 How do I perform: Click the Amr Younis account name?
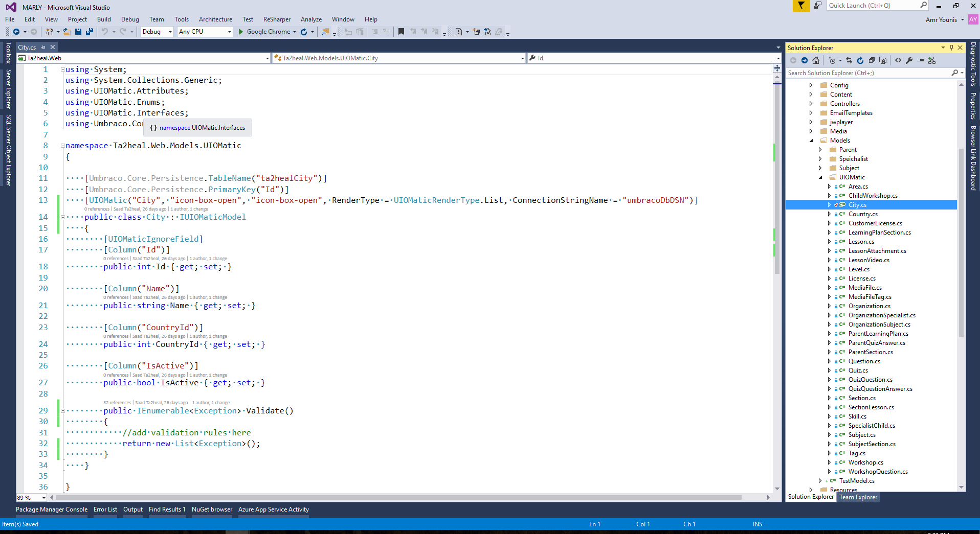click(941, 20)
